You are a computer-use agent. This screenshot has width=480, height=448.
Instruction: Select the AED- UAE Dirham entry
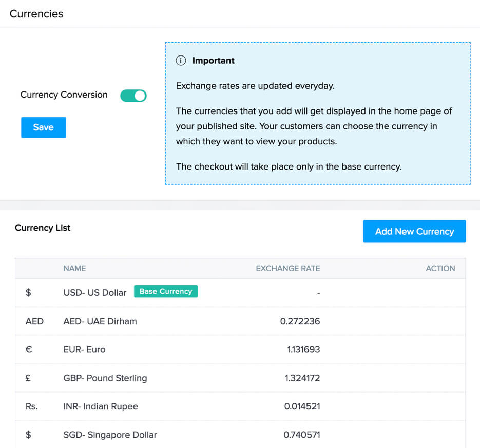(100, 321)
